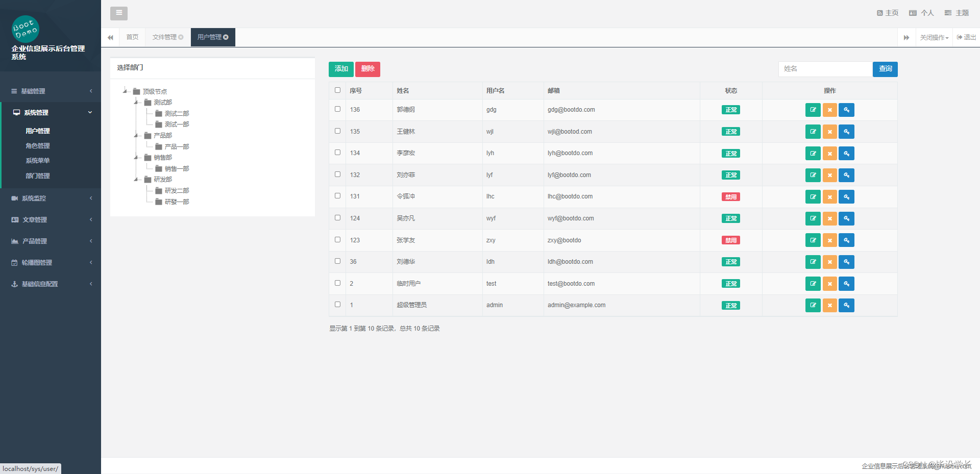Expand 基础管理 sidebar menu
The height and width of the screenshot is (474, 980).
(51, 91)
